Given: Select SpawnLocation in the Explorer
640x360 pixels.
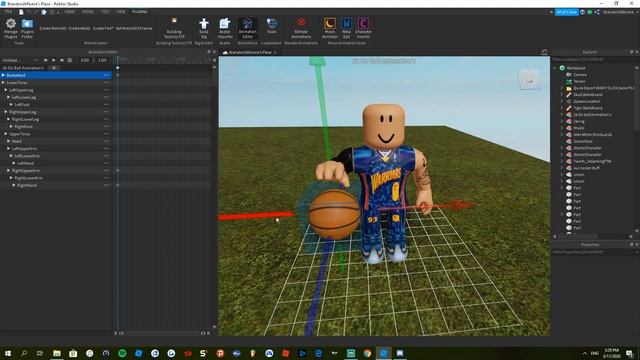Looking at the screenshot, I should pyautogui.click(x=587, y=101).
